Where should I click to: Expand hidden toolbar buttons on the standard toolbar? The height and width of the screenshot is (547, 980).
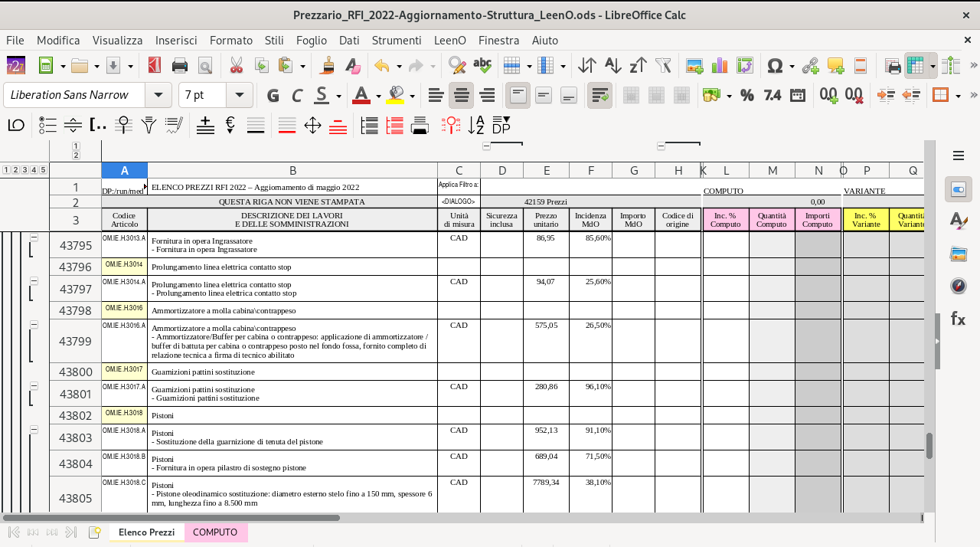tap(973, 67)
